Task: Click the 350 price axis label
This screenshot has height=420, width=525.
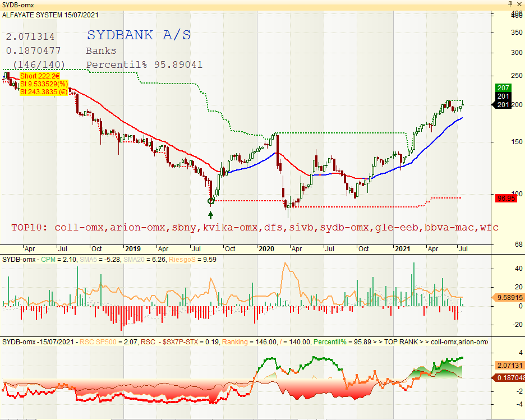Action: coord(517,33)
